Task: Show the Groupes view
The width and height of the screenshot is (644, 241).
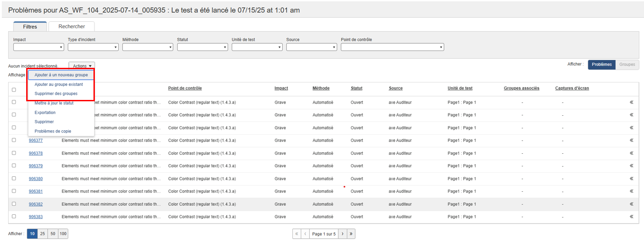Action: coord(627,65)
